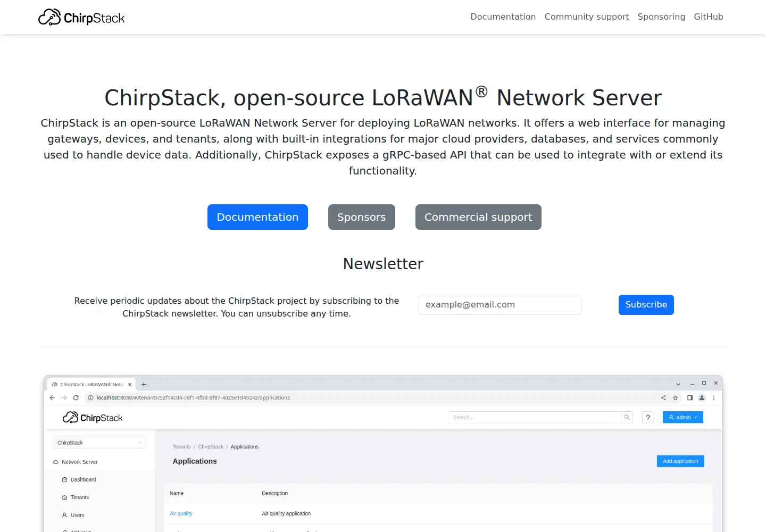Click the Tenants breadcrumb link
The width and height of the screenshot is (766, 532).
click(181, 447)
